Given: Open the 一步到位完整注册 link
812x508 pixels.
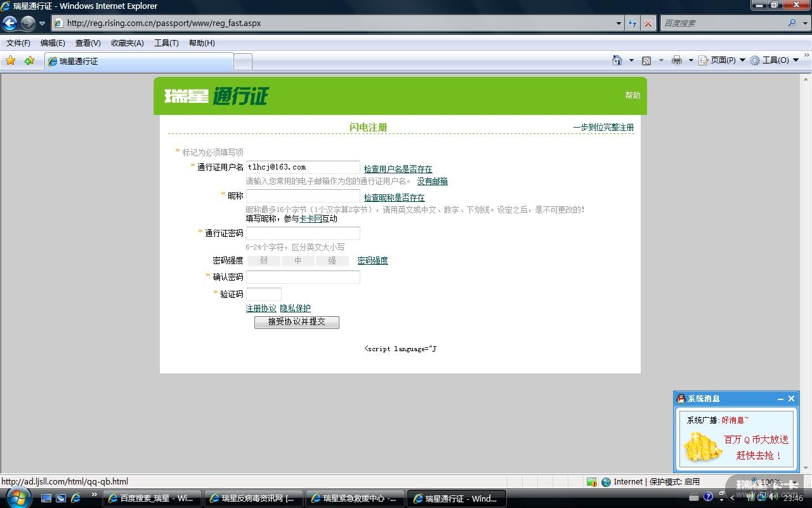Looking at the screenshot, I should (603, 127).
